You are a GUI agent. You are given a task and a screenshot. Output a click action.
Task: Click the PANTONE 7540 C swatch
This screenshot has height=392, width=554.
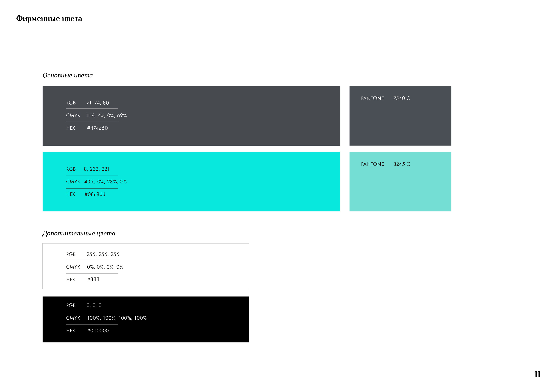(x=400, y=121)
